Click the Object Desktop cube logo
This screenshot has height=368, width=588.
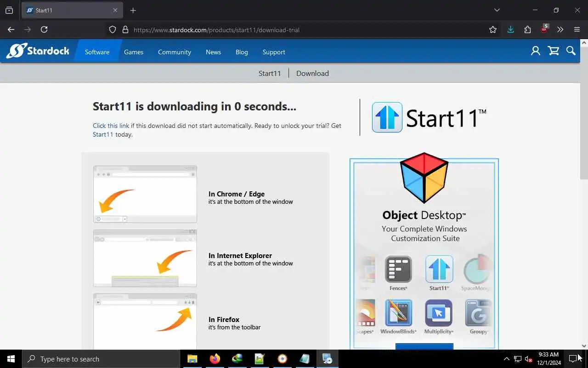tap(424, 178)
